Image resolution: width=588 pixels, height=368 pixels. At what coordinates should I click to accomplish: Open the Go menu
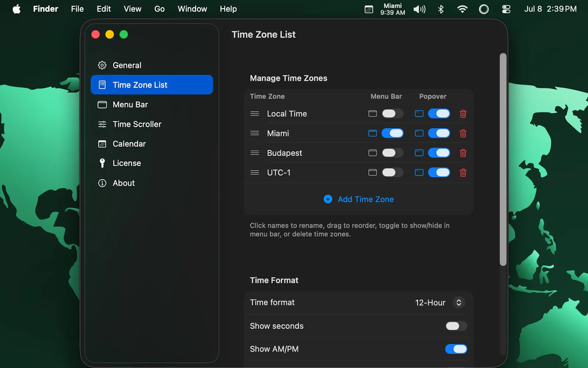(159, 9)
